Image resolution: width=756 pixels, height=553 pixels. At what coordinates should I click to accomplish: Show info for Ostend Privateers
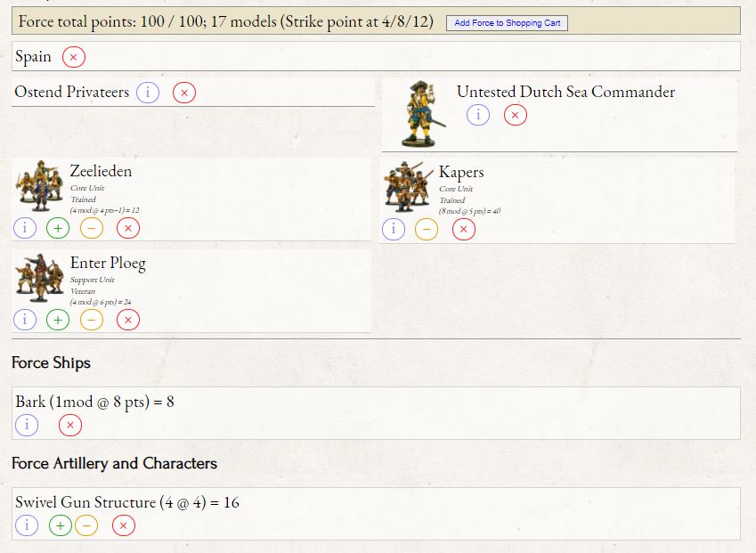click(x=148, y=92)
